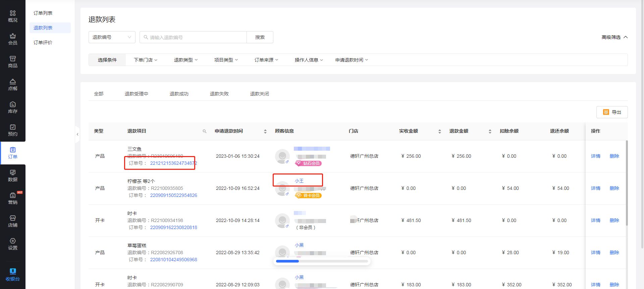The image size is (644, 289).
Task: Open 详情 for the 三文鱼 refund
Action: click(x=596, y=156)
